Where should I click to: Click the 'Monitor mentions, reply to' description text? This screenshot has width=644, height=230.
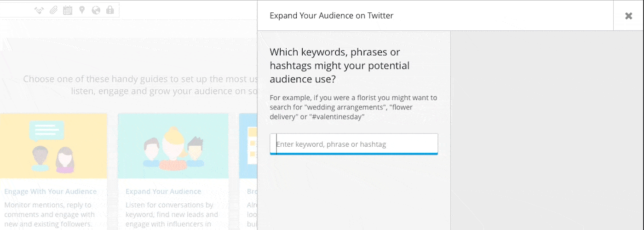[50, 214]
